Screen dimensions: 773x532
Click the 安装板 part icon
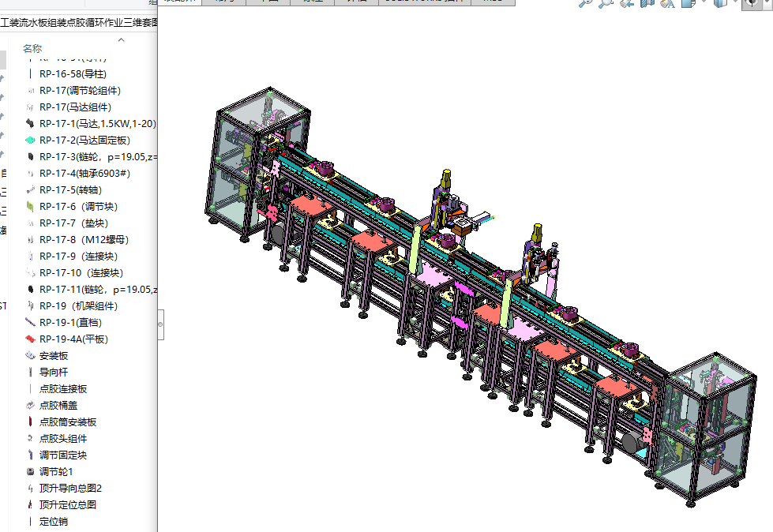[x=30, y=356]
